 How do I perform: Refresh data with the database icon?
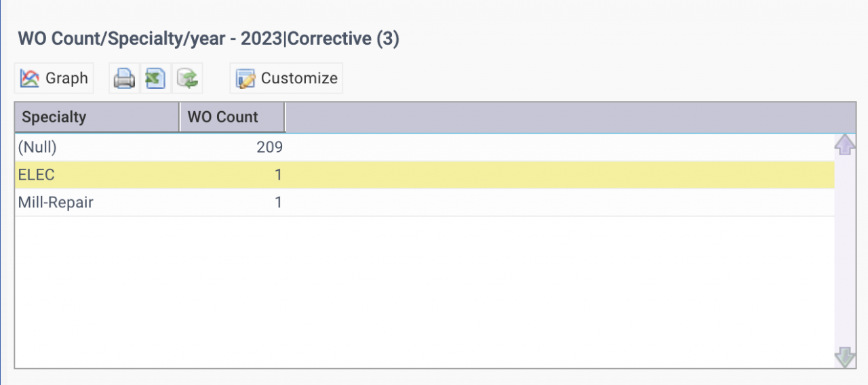click(x=186, y=79)
